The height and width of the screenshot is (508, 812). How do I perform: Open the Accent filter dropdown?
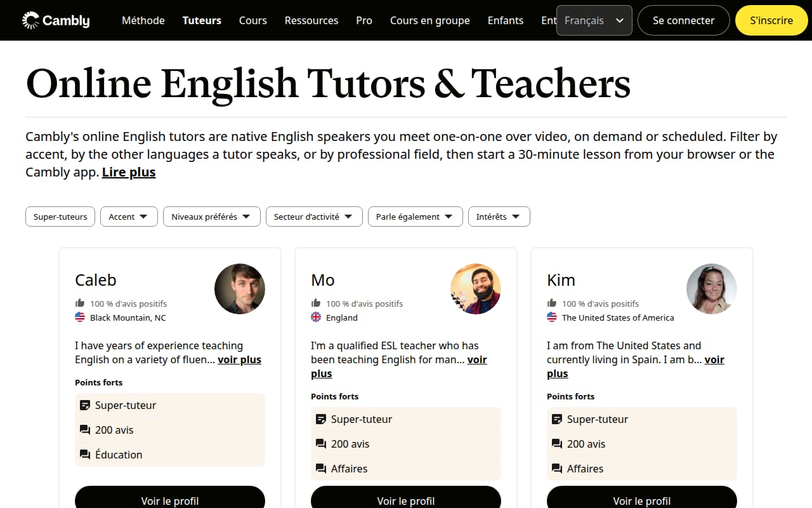click(x=129, y=217)
